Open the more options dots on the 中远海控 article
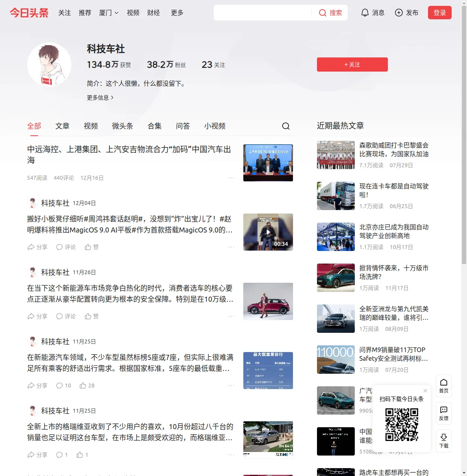The height and width of the screenshot is (476, 467). [231, 178]
